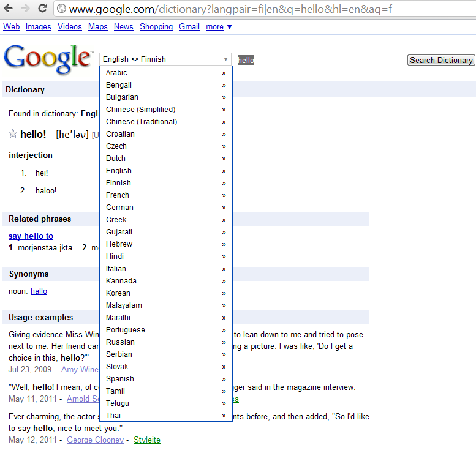This screenshot has width=476, height=453.
Task: Select Gujarati in the language list
Action: click(x=166, y=232)
